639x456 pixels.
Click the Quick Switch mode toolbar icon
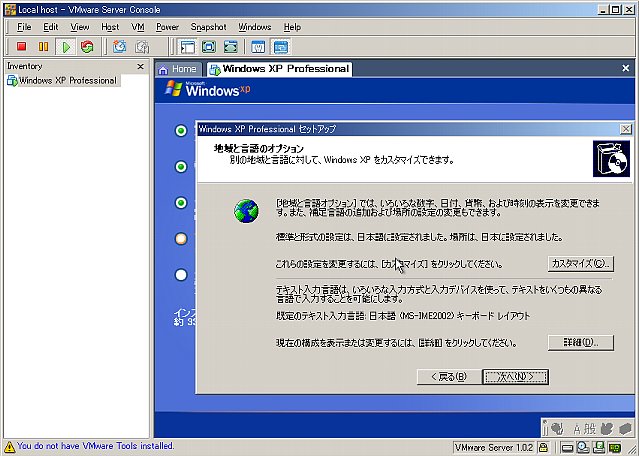[231, 47]
